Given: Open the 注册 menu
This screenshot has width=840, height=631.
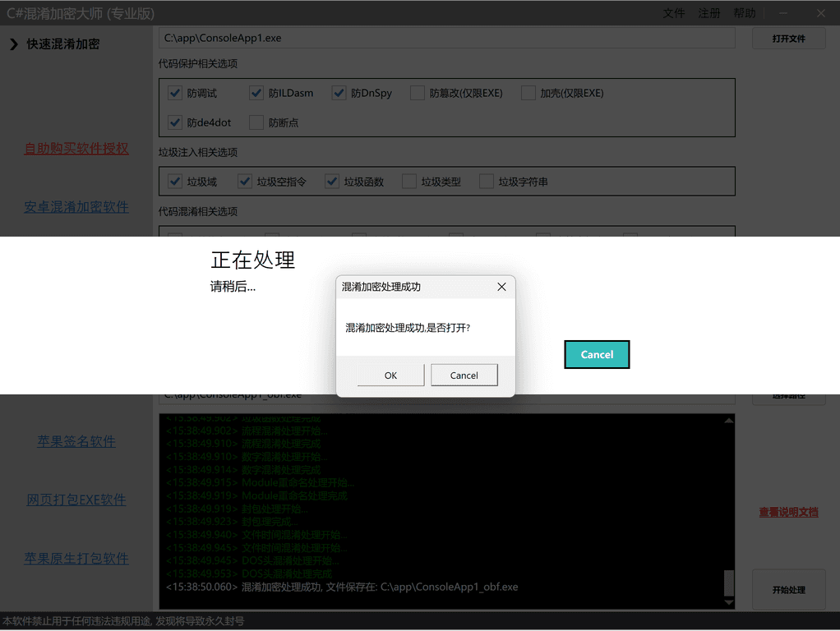Looking at the screenshot, I should click(x=708, y=13).
